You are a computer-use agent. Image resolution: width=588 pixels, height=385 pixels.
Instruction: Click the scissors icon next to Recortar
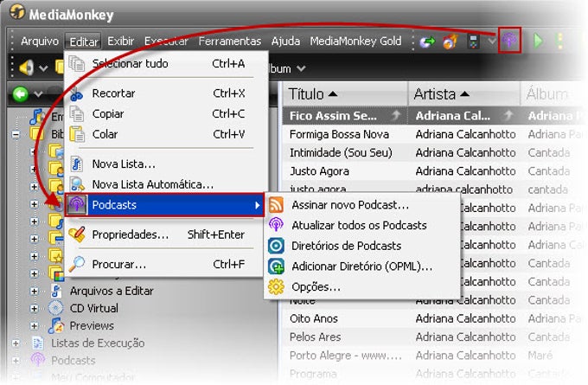pos(76,93)
